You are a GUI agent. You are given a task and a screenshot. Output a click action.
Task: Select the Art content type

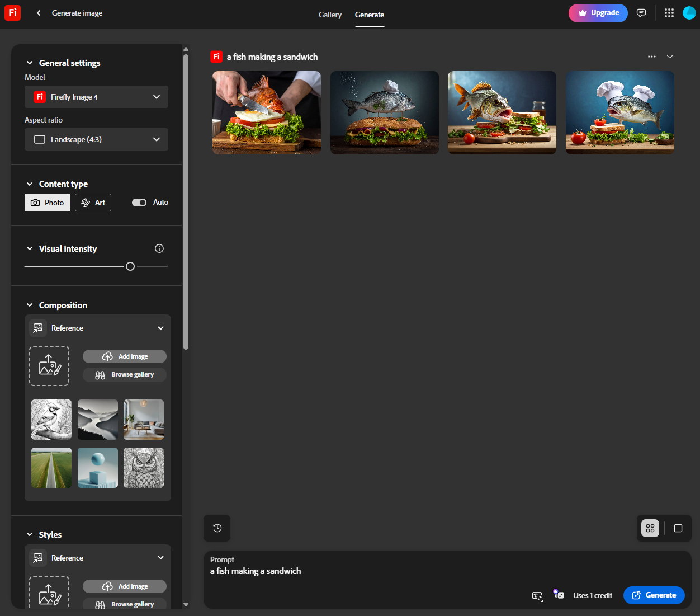tap(93, 203)
